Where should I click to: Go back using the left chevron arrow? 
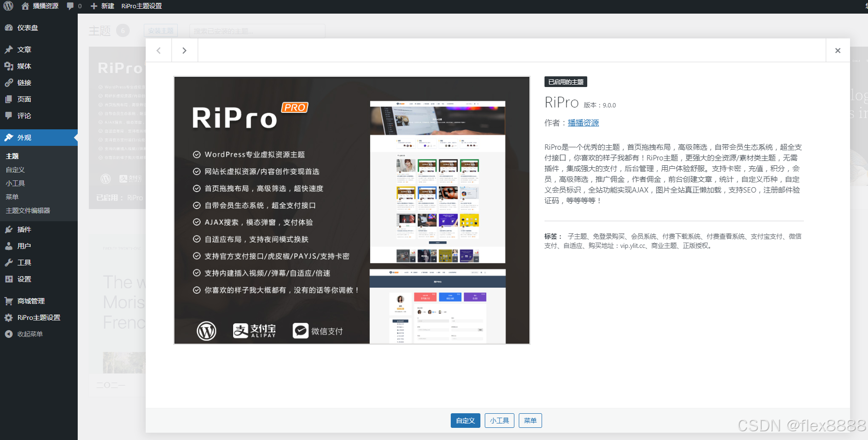pyautogui.click(x=158, y=50)
